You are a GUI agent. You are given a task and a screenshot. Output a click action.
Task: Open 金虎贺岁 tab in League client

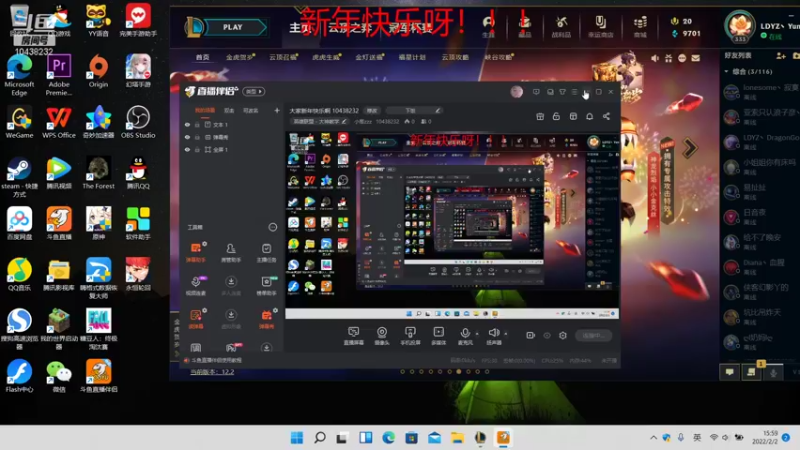[x=240, y=57]
